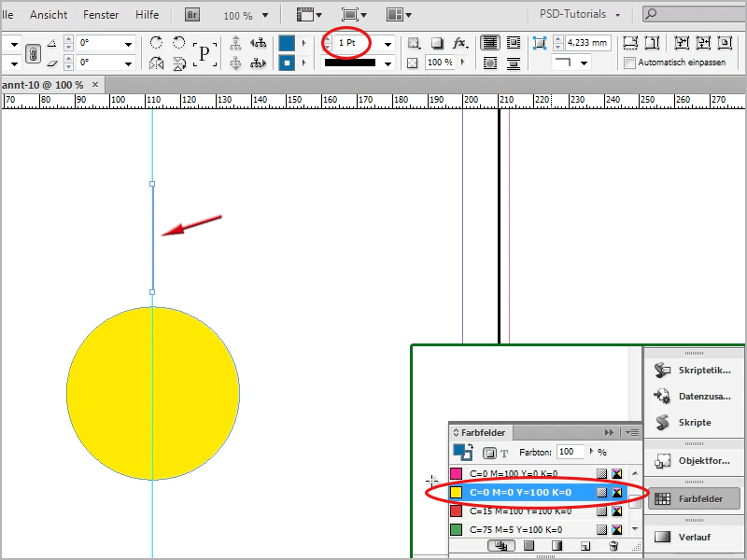Image resolution: width=747 pixels, height=560 pixels.
Task: Open the arrange documents dropdown
Action: tap(399, 15)
